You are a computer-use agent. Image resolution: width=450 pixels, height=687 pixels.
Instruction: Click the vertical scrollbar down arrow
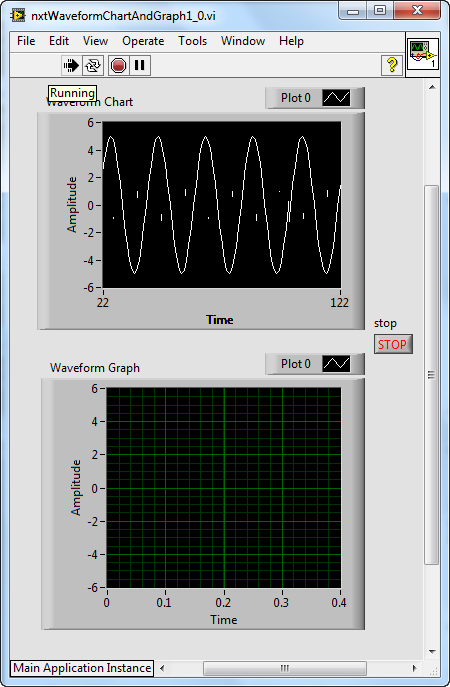(432, 652)
